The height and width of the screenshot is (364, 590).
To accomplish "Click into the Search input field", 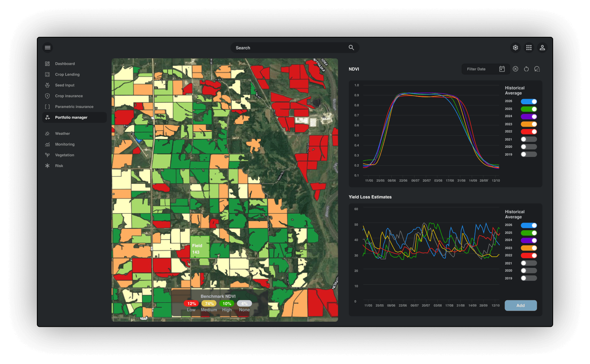I will (288, 48).
